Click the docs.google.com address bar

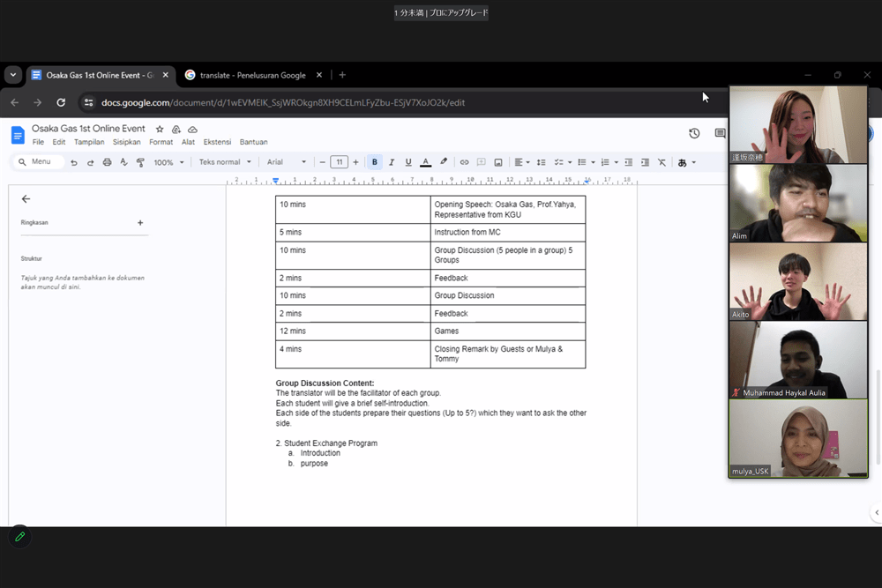[x=283, y=103]
